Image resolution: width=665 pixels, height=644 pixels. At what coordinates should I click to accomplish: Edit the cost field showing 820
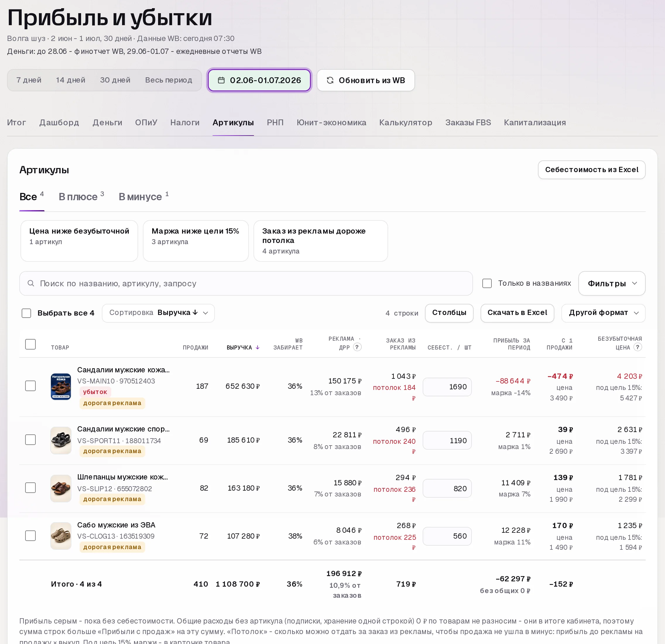pyautogui.click(x=447, y=488)
